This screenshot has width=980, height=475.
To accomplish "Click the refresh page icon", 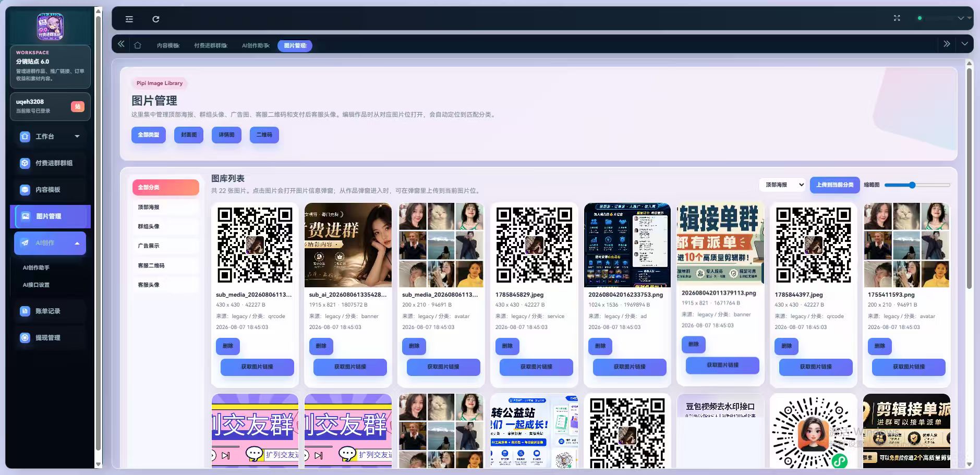I will coord(155,19).
